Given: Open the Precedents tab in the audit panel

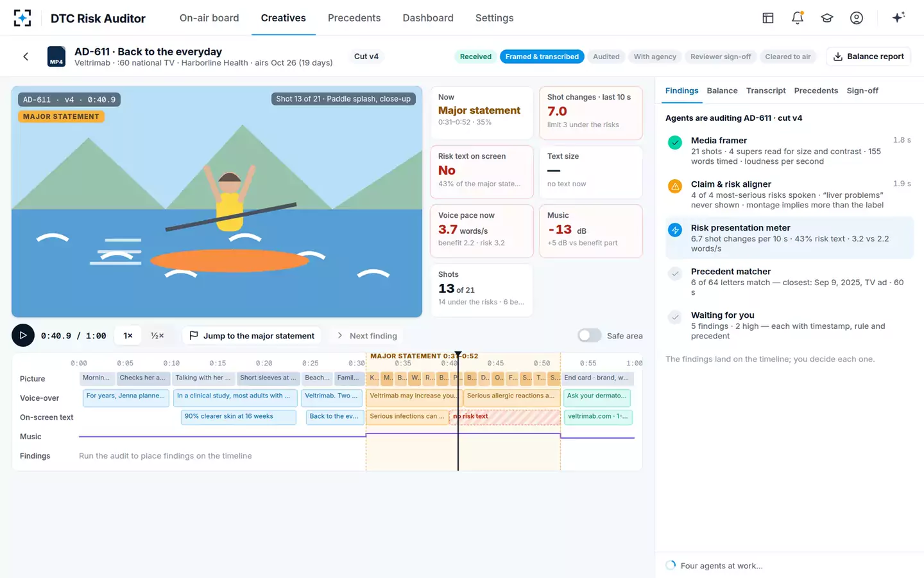Looking at the screenshot, I should coord(816,91).
